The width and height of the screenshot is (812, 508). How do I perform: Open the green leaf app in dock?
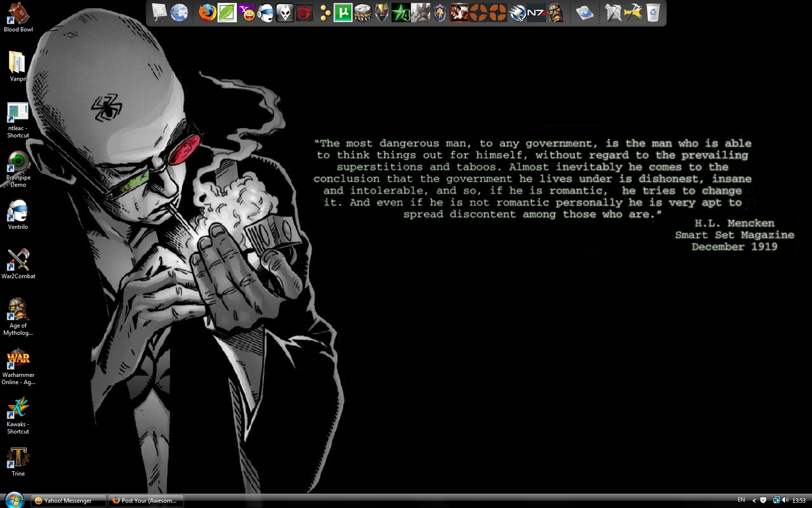227,13
